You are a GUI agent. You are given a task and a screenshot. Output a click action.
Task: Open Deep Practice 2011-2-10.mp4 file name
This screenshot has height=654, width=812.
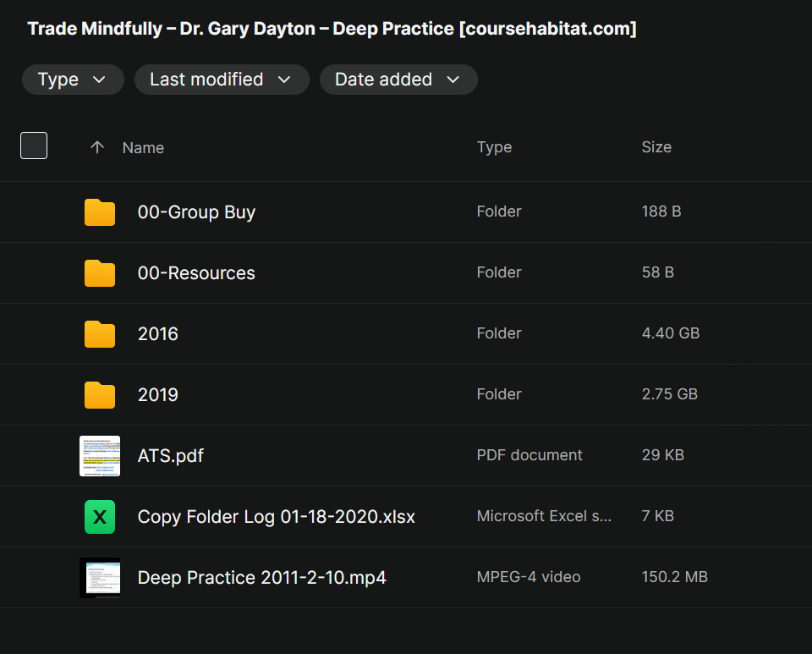[262, 578]
